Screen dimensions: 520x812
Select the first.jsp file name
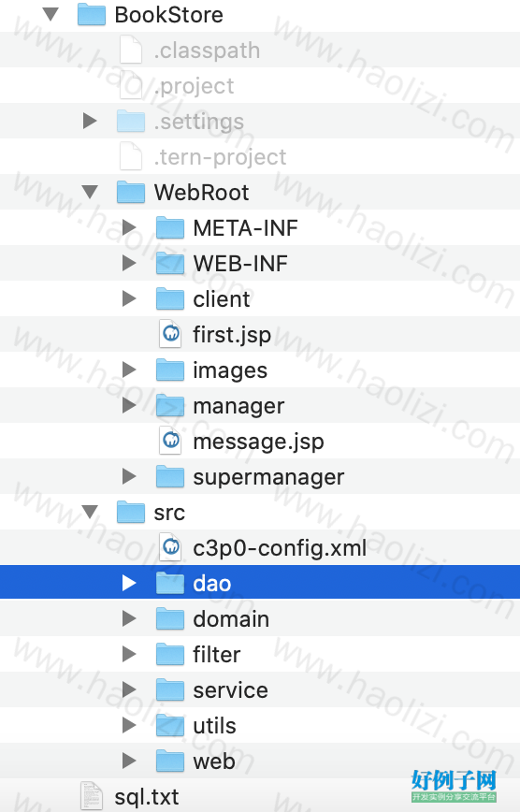[x=232, y=335]
